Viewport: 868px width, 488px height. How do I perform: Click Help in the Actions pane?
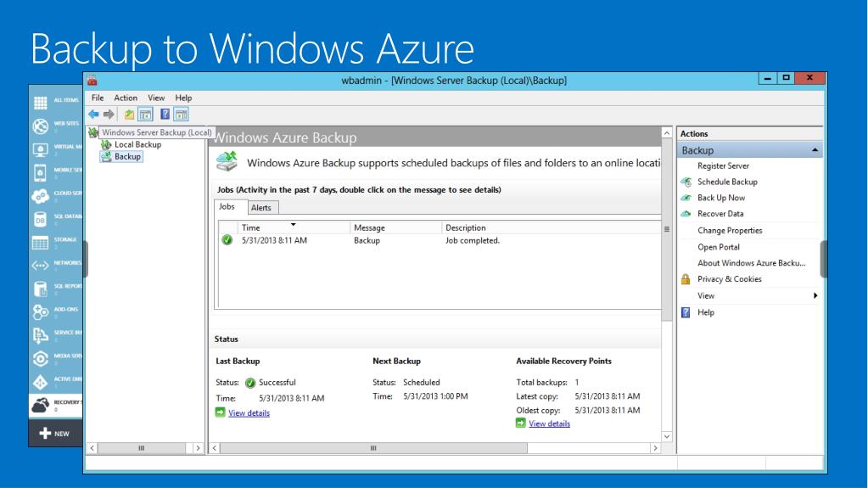pos(705,312)
